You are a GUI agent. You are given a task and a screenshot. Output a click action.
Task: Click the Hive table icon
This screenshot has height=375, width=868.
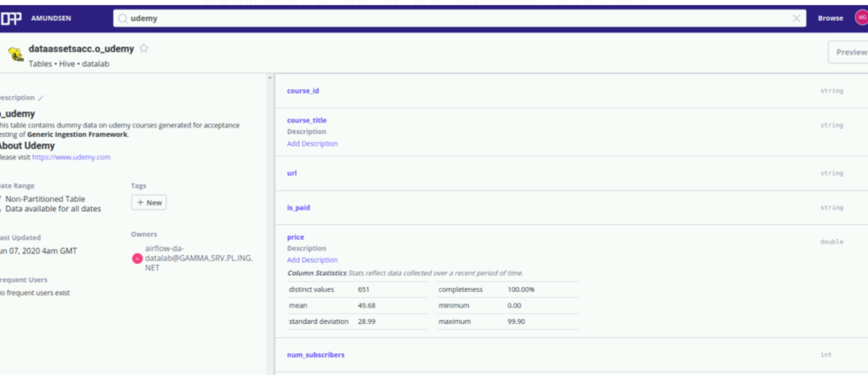pos(16,55)
